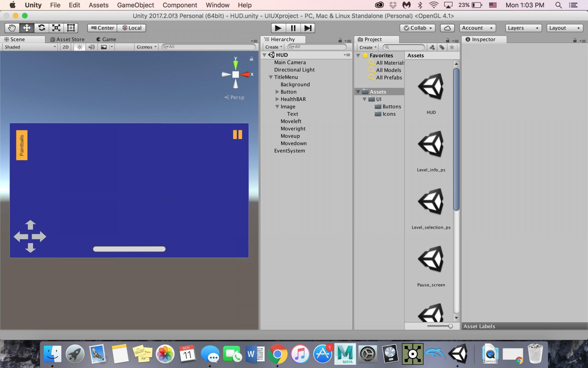Click Create button in Project panel
588x368 pixels.
click(x=367, y=48)
